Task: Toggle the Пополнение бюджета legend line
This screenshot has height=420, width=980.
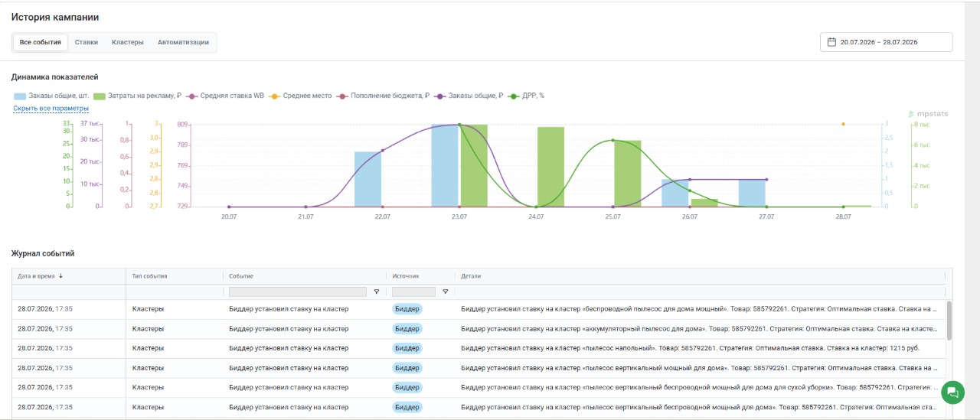Action: point(383,96)
